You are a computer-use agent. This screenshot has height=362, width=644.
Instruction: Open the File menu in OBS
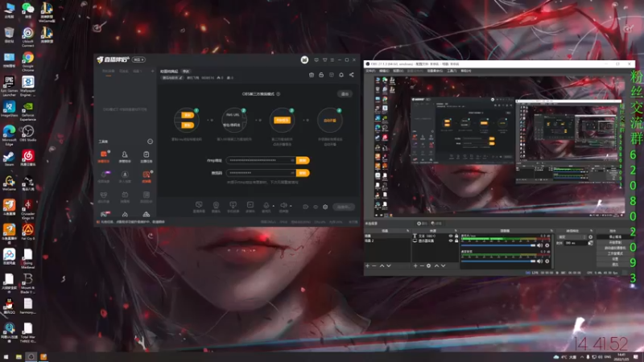[370, 71]
